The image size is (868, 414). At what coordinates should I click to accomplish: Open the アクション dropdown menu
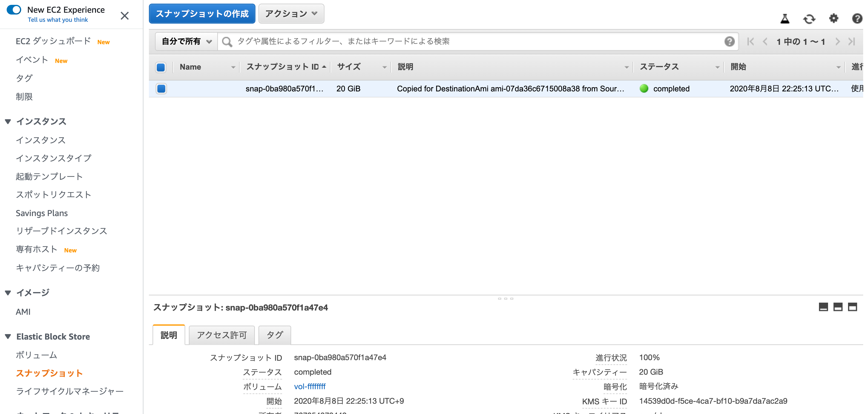point(291,14)
